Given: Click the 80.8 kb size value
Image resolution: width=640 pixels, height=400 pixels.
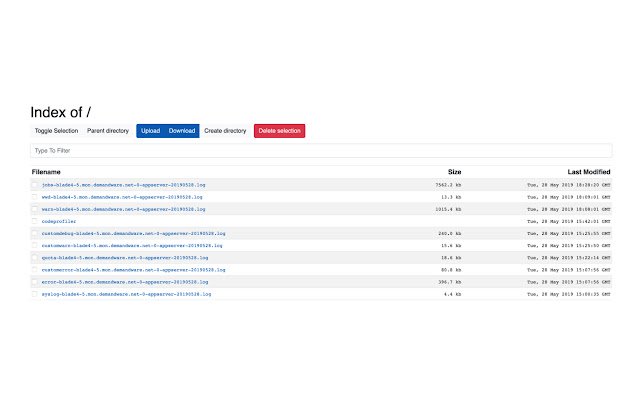Looking at the screenshot, I should tap(451, 270).
